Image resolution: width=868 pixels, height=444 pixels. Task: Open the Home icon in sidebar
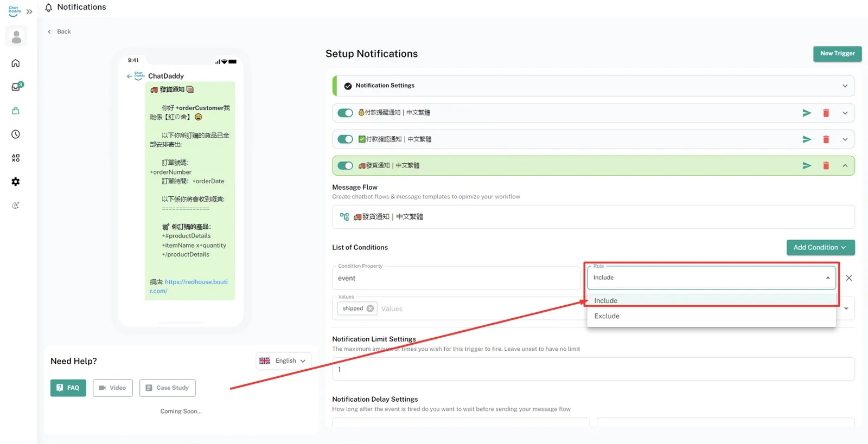pos(16,63)
